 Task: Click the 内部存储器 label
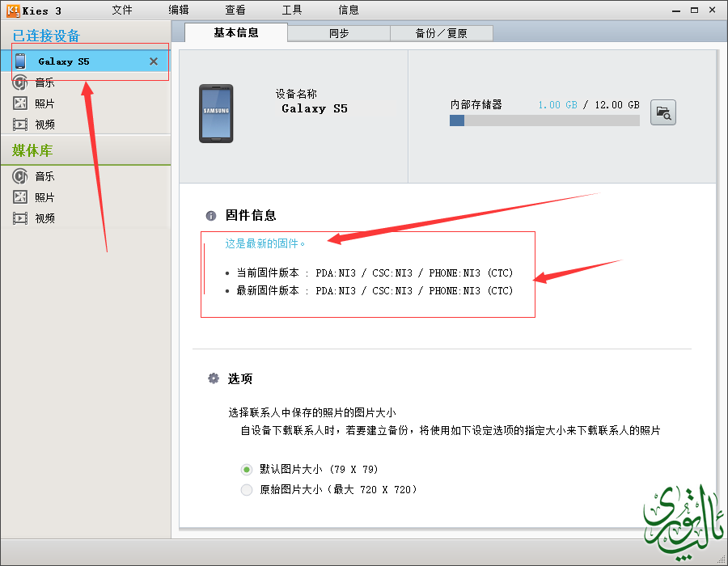pos(476,105)
